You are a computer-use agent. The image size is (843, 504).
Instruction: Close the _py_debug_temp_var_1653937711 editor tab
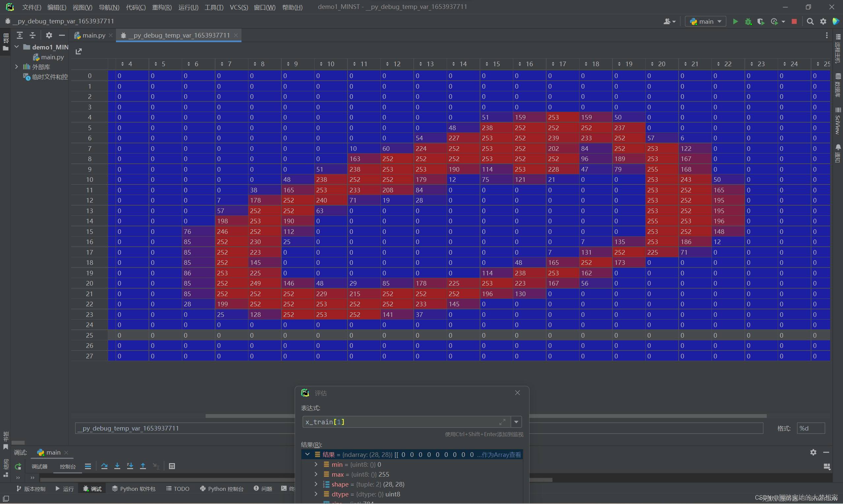[236, 35]
